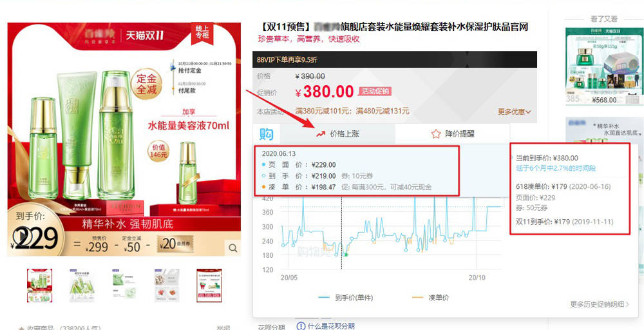The height and width of the screenshot is (330, 644).
Task: Click 当前到手价 ¥380.00 text
Action: point(547,158)
